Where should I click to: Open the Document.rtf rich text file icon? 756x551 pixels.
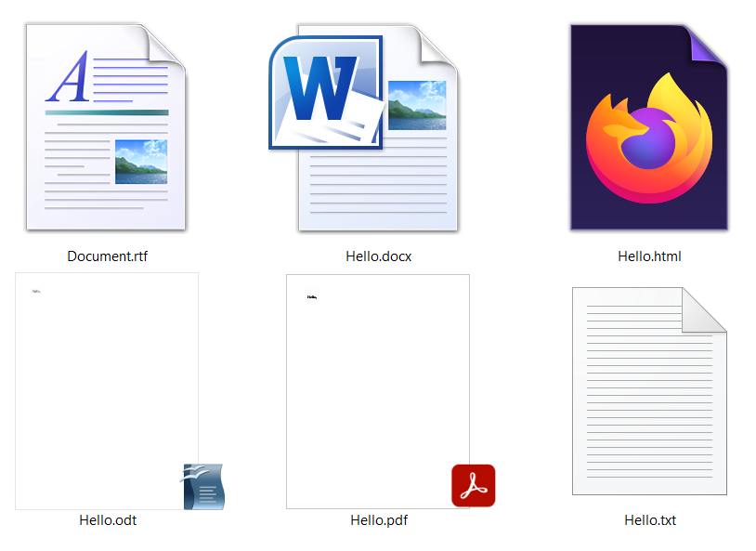click(106, 125)
